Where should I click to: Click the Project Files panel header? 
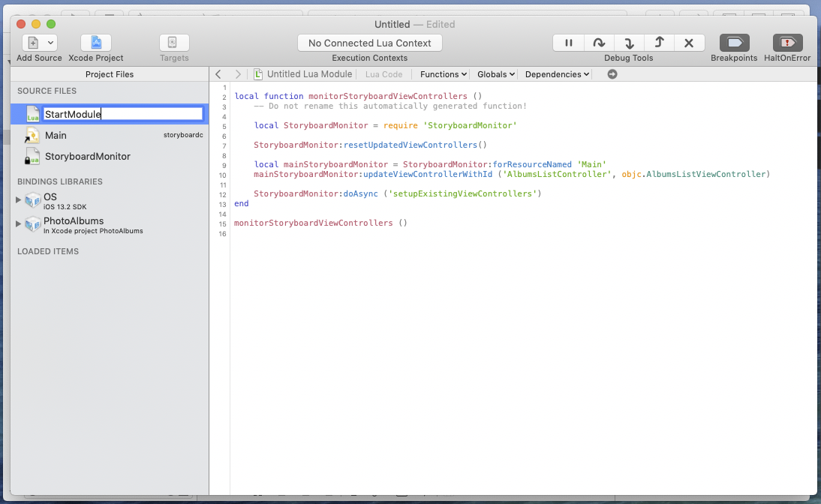pyautogui.click(x=110, y=74)
